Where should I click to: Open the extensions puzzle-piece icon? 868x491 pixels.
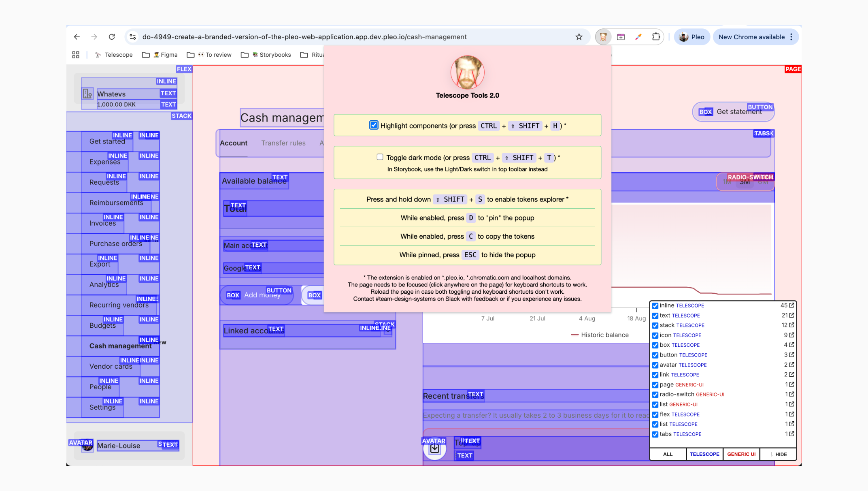656,37
